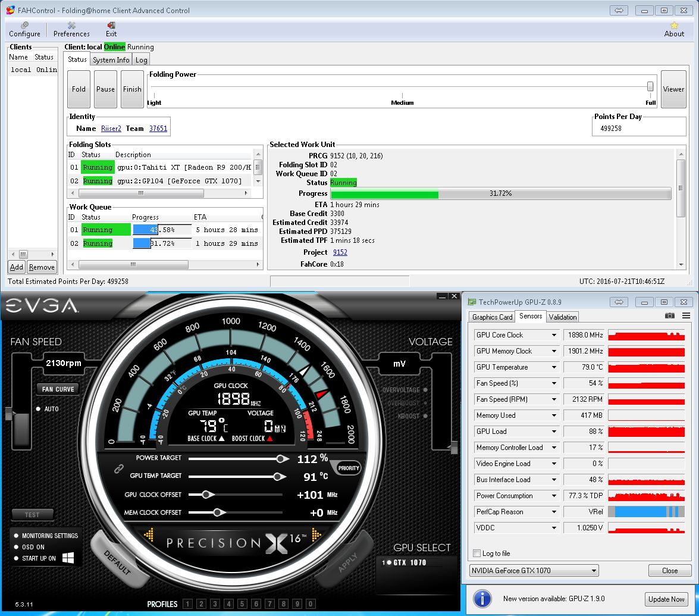Click the double-arrow button in FAHControl title bar
The height and width of the screenshot is (616, 699).
(x=619, y=10)
